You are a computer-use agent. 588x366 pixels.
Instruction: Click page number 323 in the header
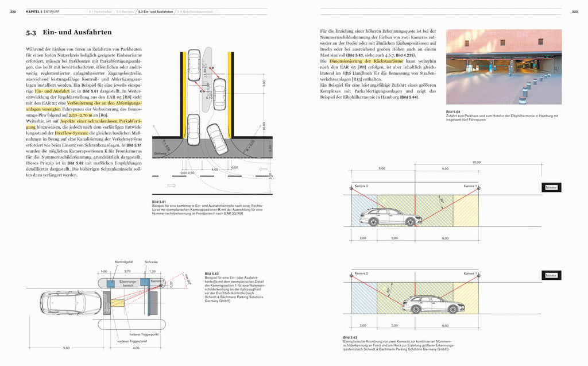(x=574, y=11)
